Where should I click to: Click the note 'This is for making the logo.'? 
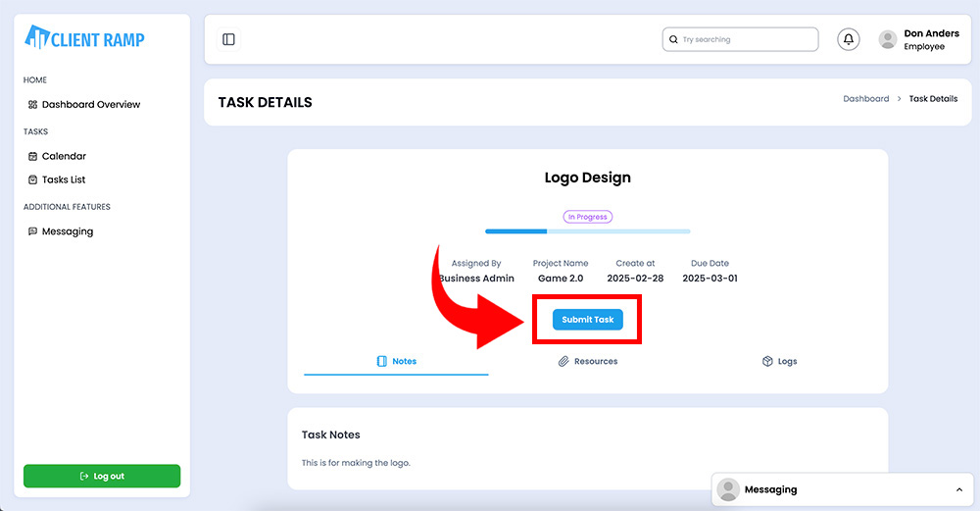pyautogui.click(x=356, y=463)
